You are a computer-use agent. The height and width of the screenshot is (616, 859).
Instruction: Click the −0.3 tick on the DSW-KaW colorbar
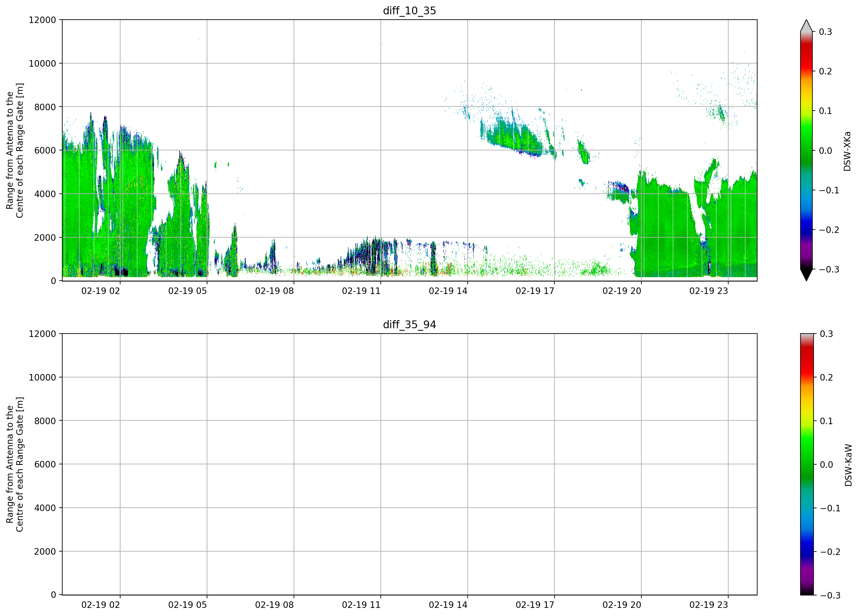(x=830, y=595)
